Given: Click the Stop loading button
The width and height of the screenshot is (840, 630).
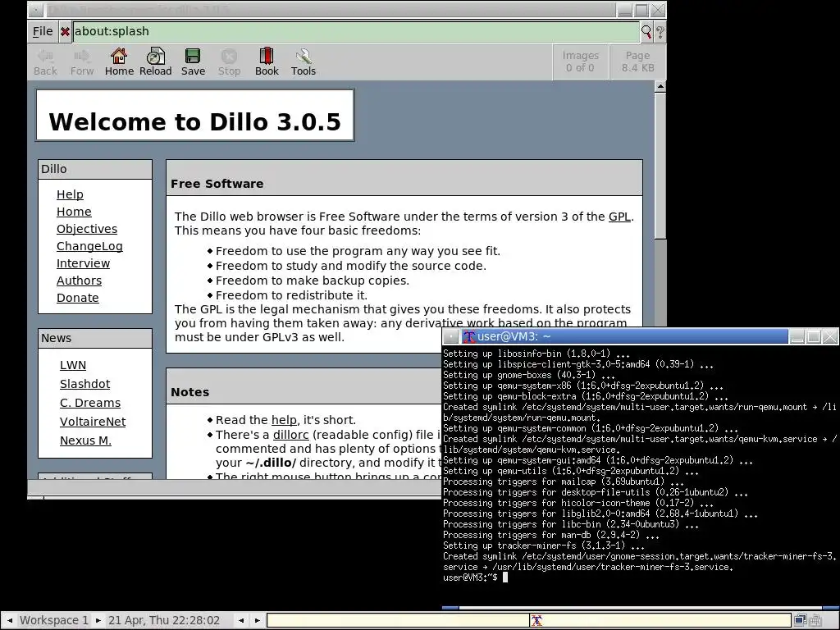Looking at the screenshot, I should pos(230,62).
